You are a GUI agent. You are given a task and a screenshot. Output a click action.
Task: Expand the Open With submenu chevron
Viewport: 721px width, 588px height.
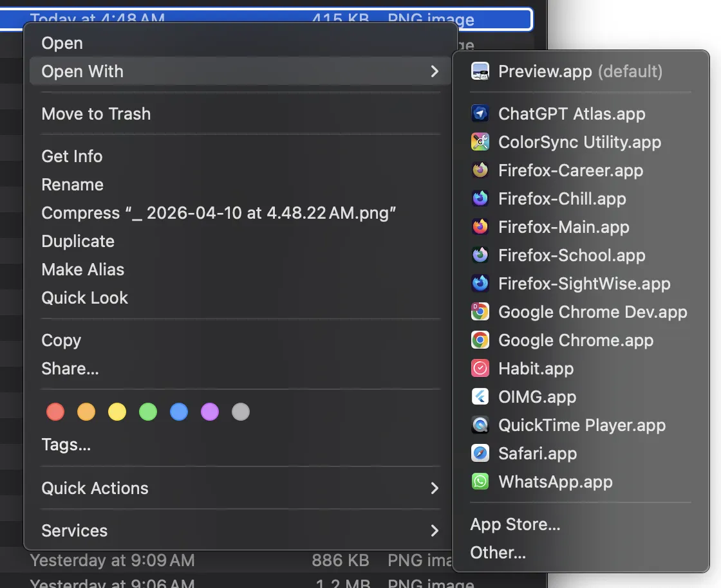coord(435,72)
